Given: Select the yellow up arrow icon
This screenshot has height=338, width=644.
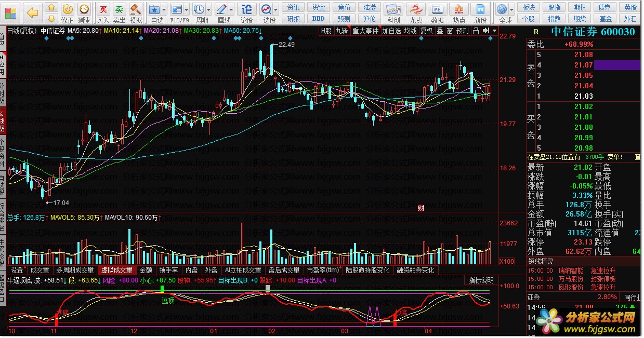Looking at the screenshot, I should click(x=51, y=7).
